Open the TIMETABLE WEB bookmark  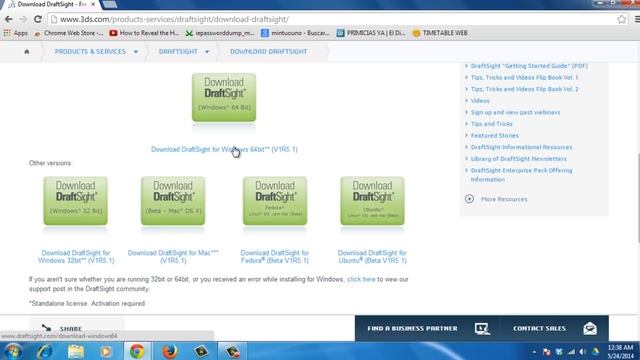point(440,33)
